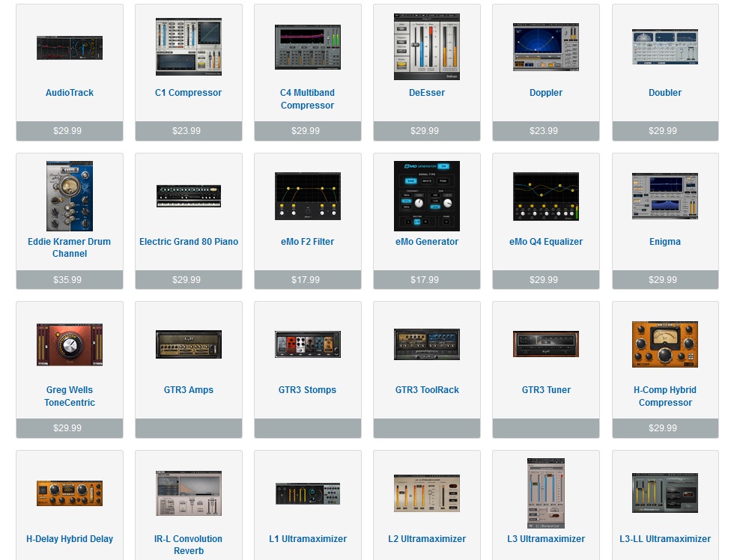Click the H-Delay Hybrid Delay link
Image resolution: width=749 pixels, height=560 pixels.
(x=69, y=538)
